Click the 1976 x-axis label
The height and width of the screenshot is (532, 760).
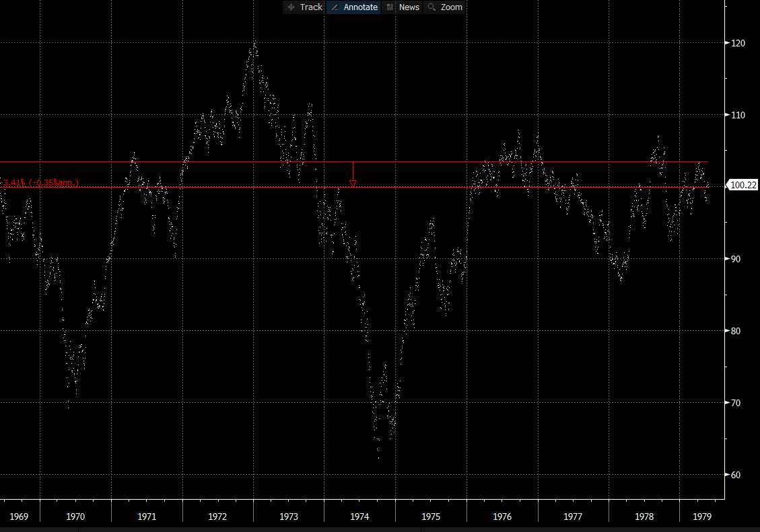[x=502, y=517]
